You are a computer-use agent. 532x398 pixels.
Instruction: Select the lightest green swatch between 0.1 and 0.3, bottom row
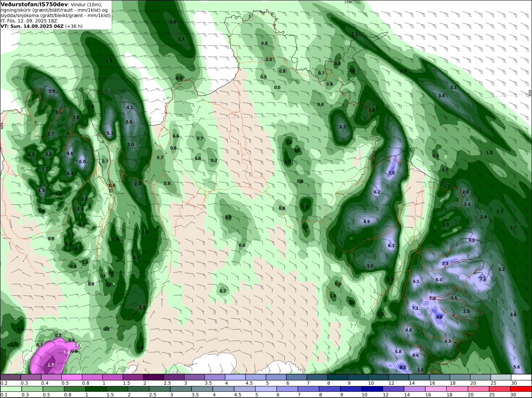[x=10, y=389]
